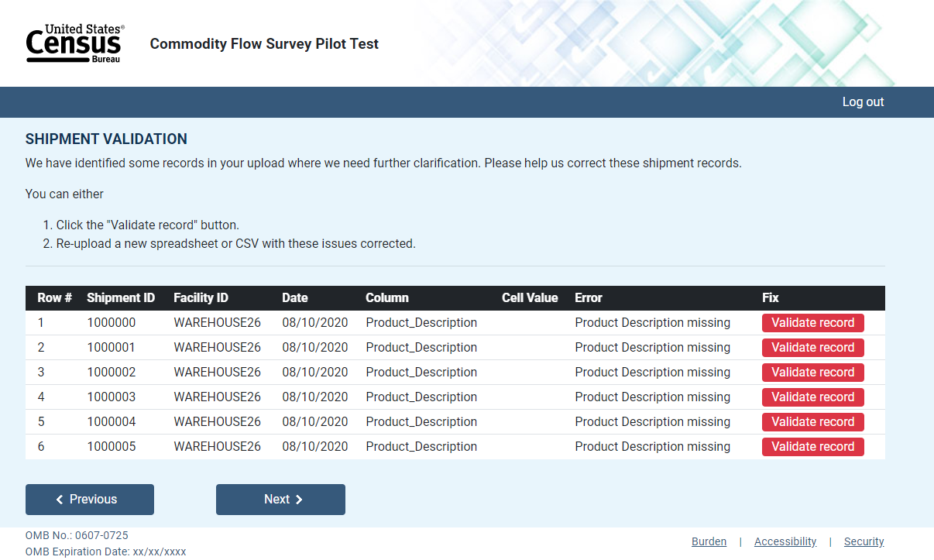The image size is (934, 560).
Task: Open the Accessibility footer link
Action: point(785,542)
